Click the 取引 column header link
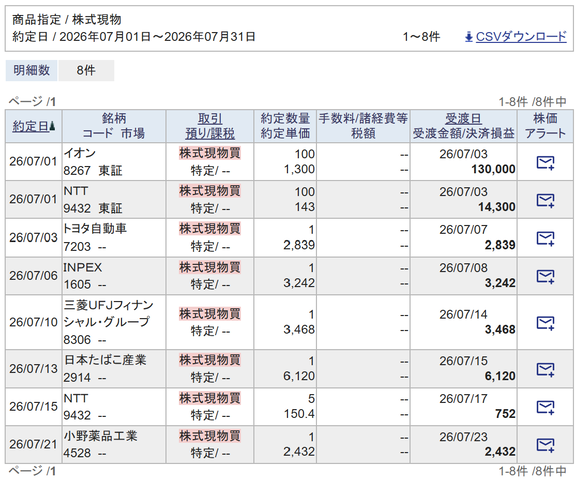 tap(210, 119)
